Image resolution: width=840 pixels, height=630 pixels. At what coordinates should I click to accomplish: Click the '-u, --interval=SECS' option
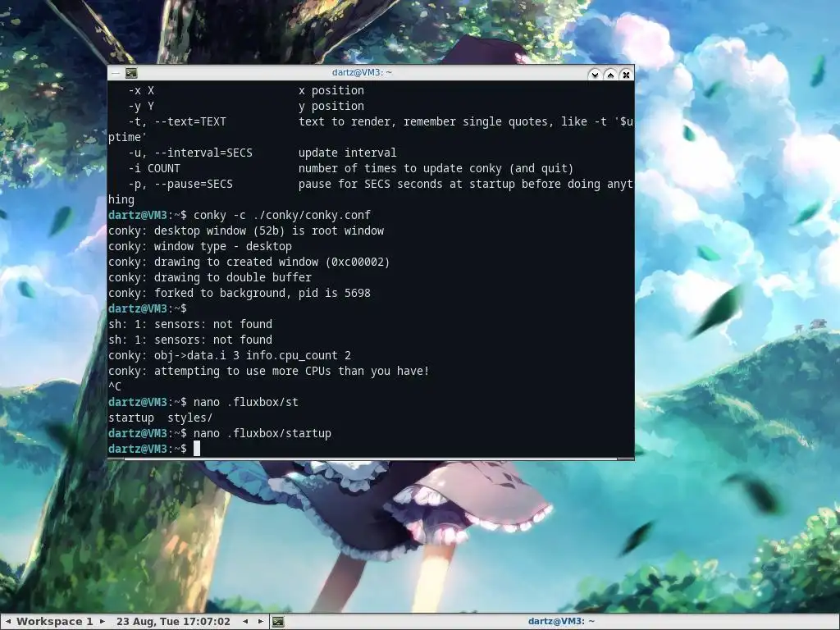click(189, 152)
